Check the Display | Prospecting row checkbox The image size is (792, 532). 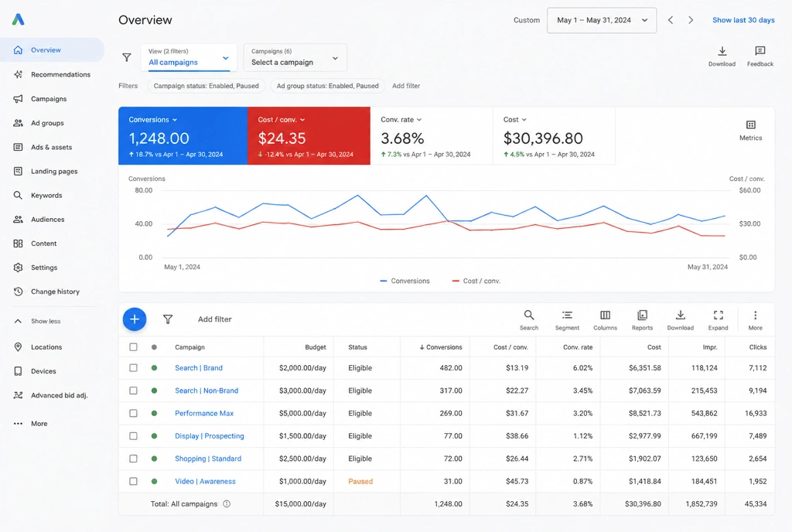[133, 435]
